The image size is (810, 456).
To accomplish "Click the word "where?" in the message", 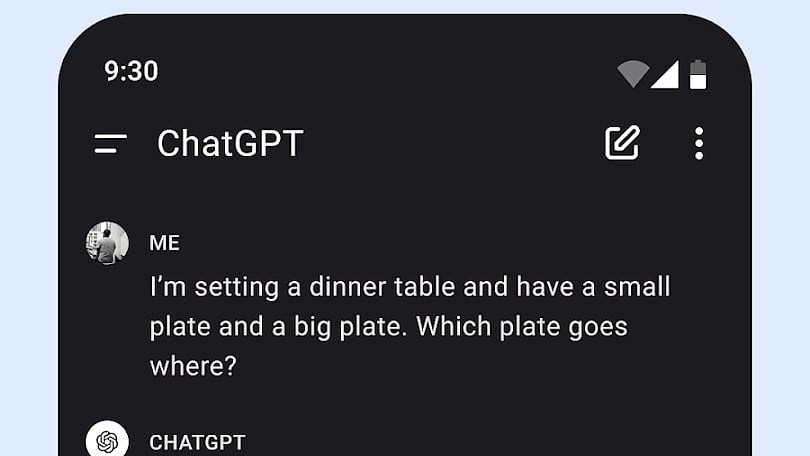I will click(193, 366).
